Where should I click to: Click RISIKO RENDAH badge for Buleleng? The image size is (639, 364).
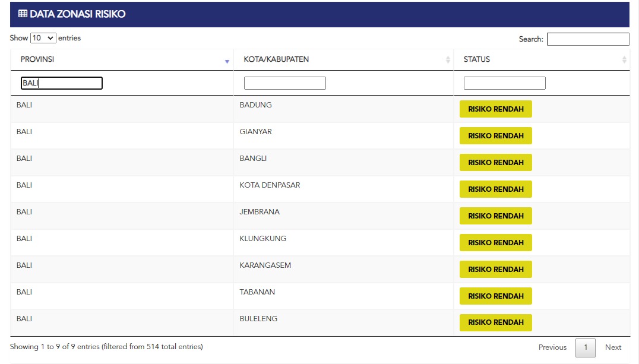pyautogui.click(x=495, y=322)
